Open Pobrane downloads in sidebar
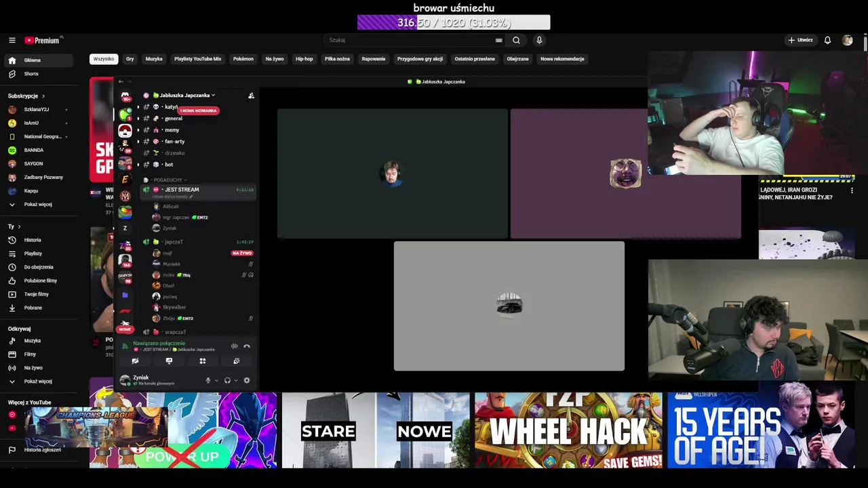 click(38, 308)
